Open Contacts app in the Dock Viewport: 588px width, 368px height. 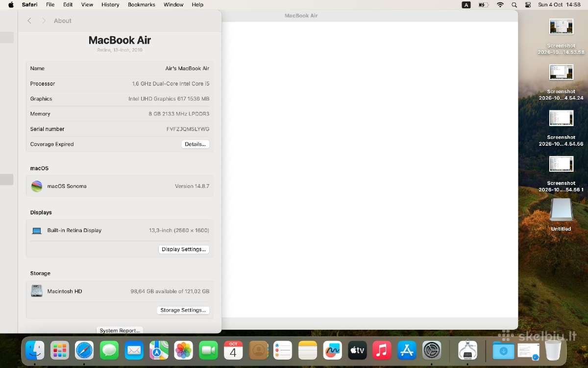(x=258, y=350)
